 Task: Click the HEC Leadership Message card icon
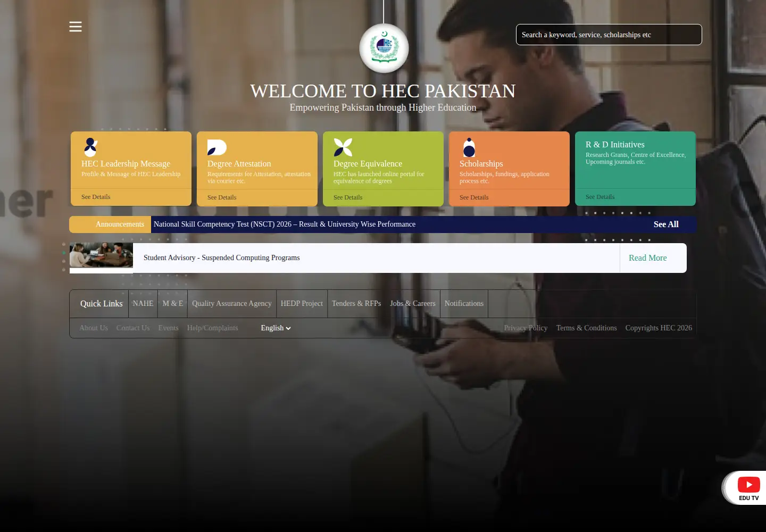(91, 147)
